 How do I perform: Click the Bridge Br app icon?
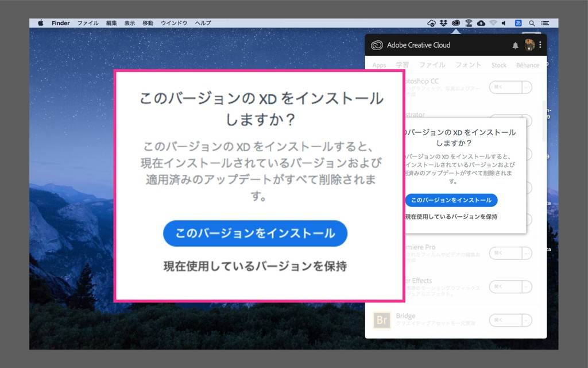pos(382,320)
